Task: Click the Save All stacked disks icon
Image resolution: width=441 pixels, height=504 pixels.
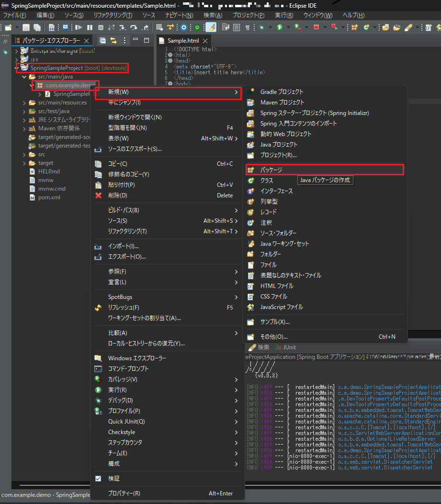Action: (x=37, y=28)
